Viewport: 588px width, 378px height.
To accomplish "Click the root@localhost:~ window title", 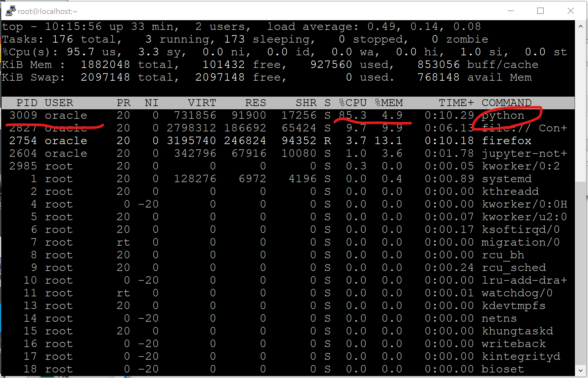I will click(x=48, y=11).
